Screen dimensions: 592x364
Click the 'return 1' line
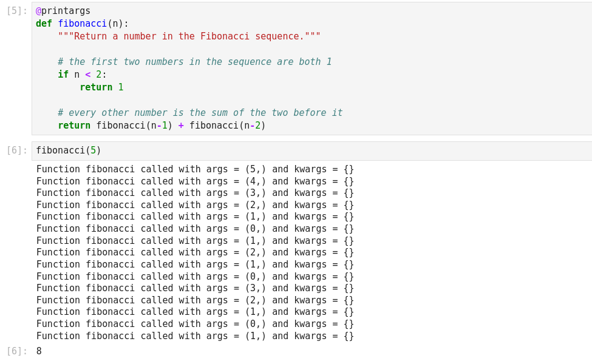coord(101,87)
